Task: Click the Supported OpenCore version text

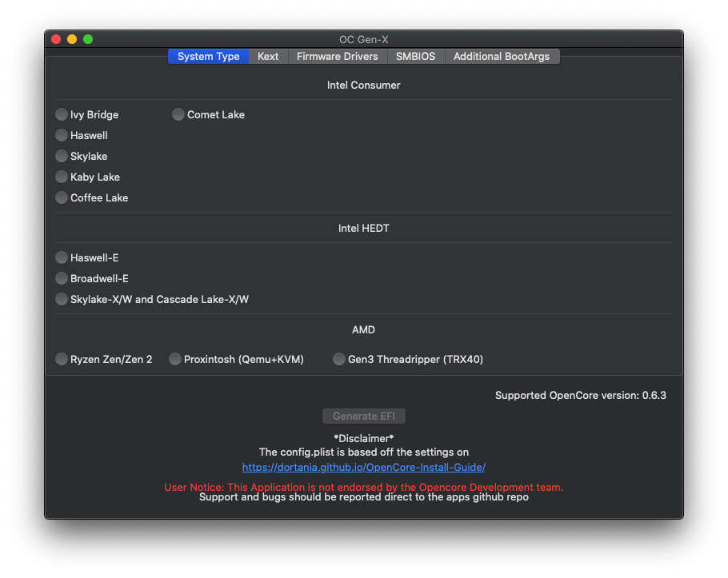Action: click(x=580, y=395)
